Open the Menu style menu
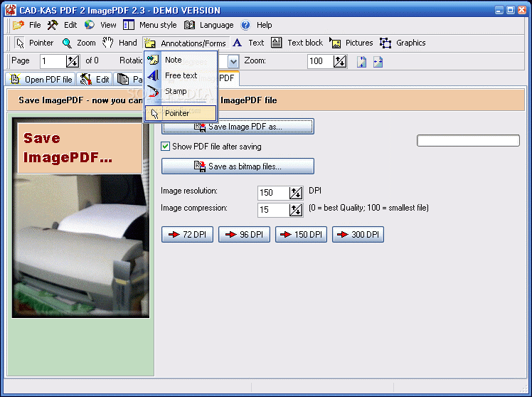The height and width of the screenshot is (397, 532). point(158,25)
